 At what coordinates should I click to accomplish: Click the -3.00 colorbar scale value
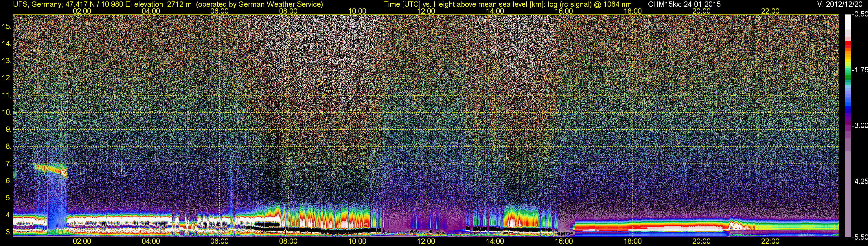860,125
